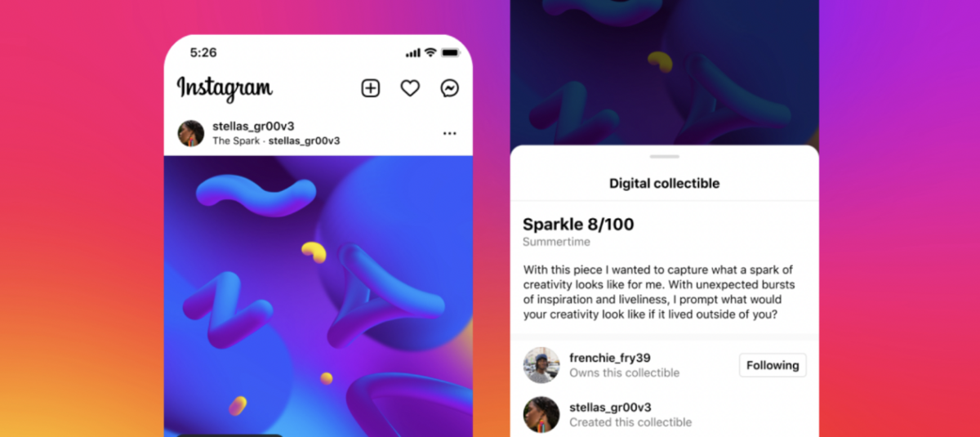The width and height of the screenshot is (980, 437).
Task: Grab the sheet handle above Digital collectible
Action: (665, 156)
